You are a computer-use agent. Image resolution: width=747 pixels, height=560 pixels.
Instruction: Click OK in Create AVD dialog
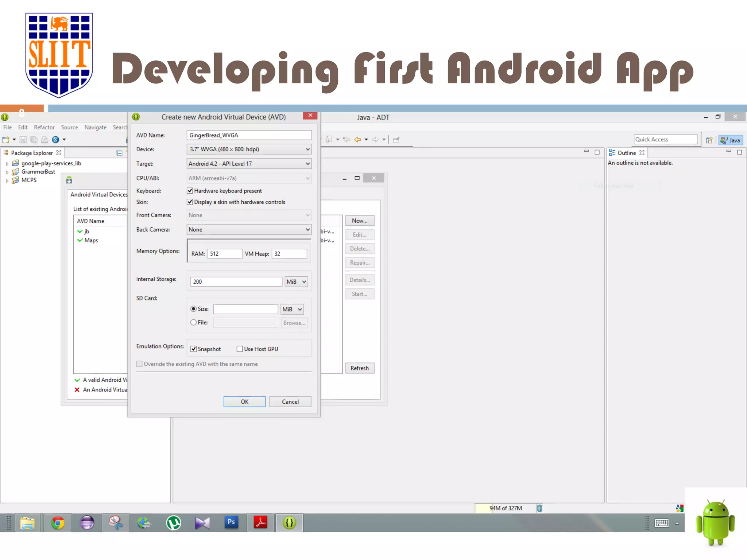coord(244,401)
